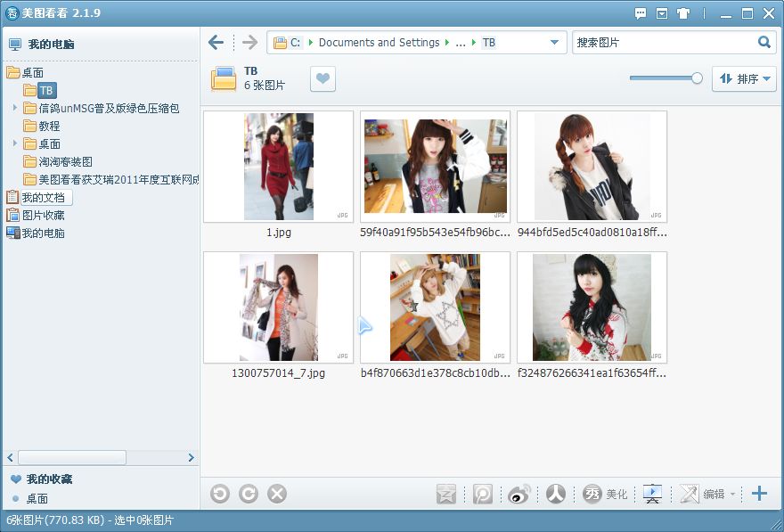Click the ... path segment

(x=461, y=43)
